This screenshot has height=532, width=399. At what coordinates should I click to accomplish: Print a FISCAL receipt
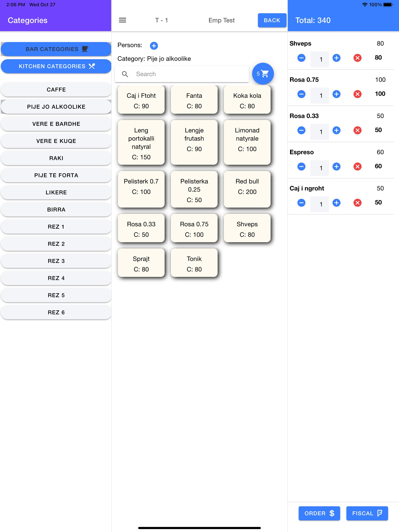[367, 513]
